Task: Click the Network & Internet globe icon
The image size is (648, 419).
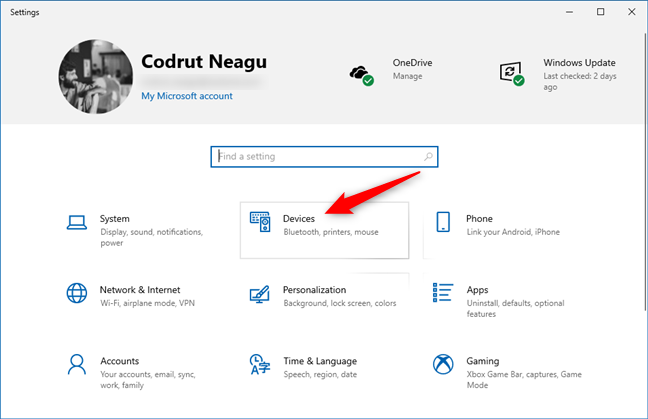Action: pyautogui.click(x=77, y=293)
